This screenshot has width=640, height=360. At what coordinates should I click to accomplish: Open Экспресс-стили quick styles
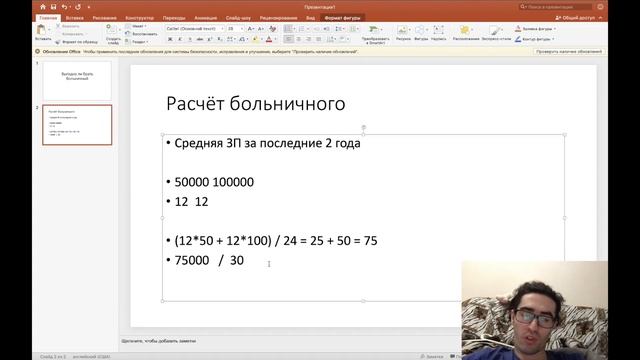[x=496, y=33]
